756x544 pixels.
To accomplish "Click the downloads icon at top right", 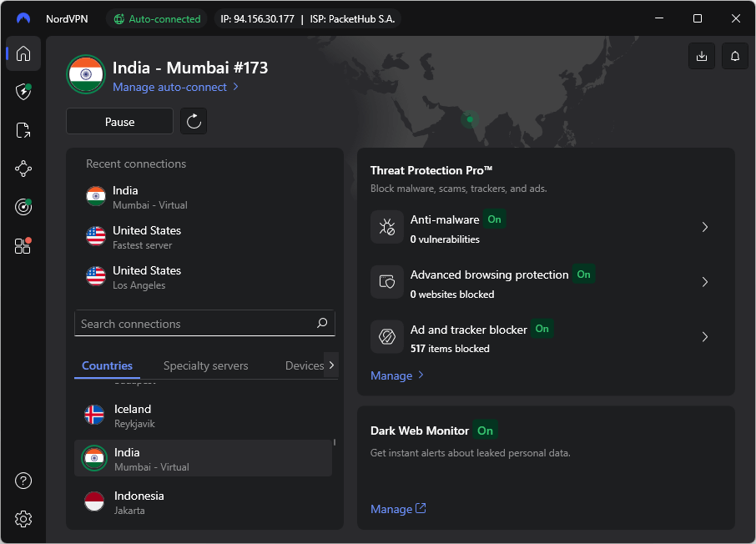I will 702,56.
